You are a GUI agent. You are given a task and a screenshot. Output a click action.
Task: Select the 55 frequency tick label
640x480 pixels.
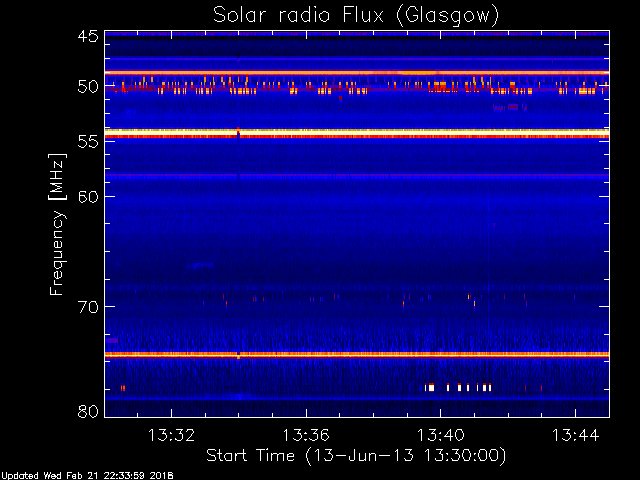coord(88,141)
